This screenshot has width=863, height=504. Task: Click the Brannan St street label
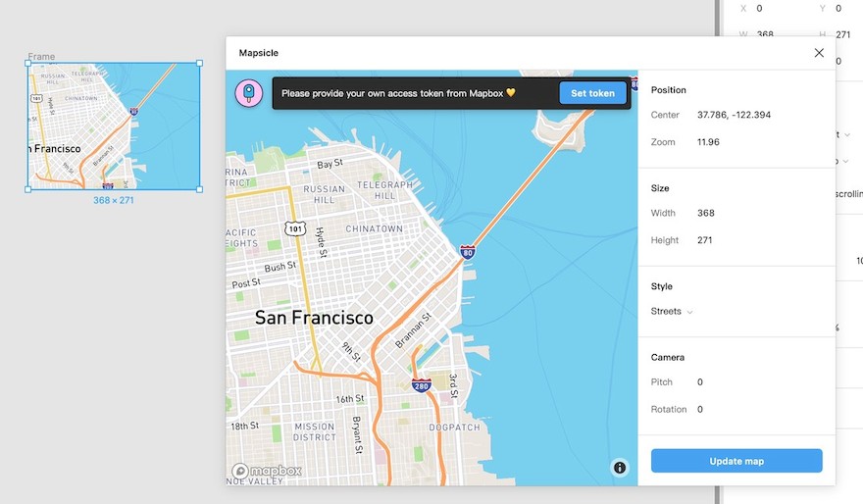413,330
